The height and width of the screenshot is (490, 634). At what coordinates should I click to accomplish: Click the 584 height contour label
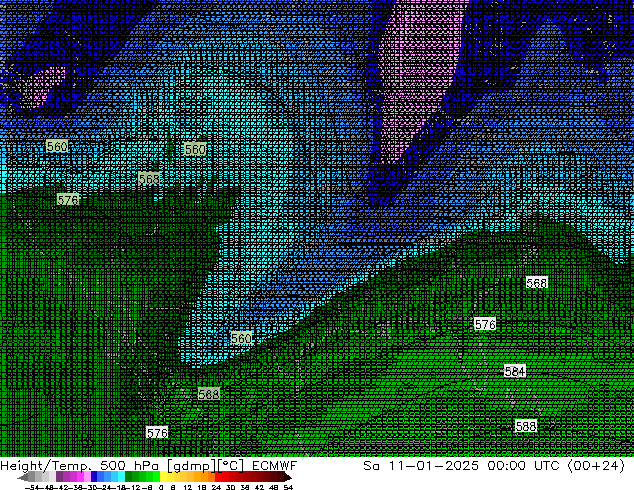[x=515, y=371]
